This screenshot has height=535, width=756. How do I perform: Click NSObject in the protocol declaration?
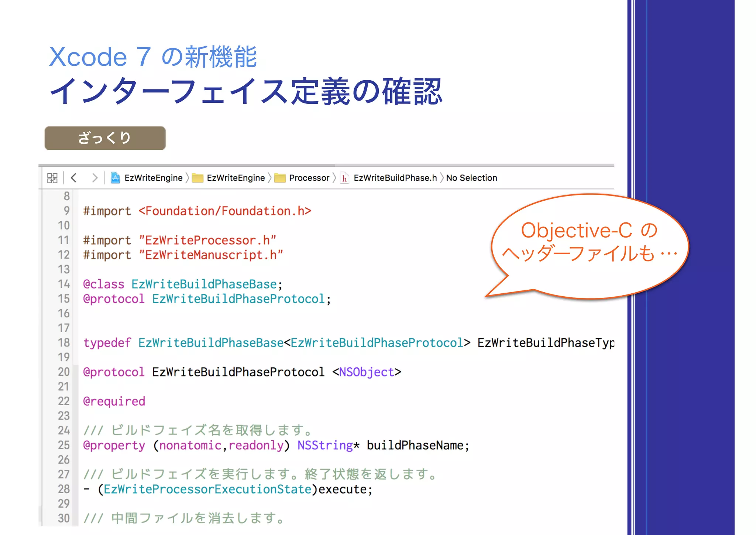[367, 372]
